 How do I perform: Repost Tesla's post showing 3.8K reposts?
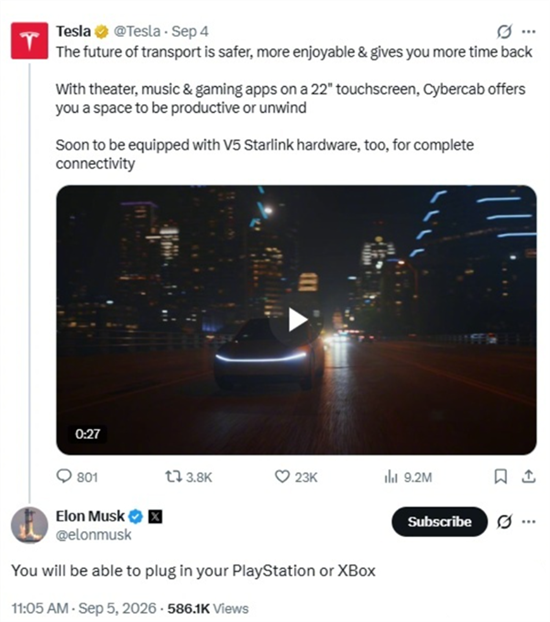tap(188, 477)
